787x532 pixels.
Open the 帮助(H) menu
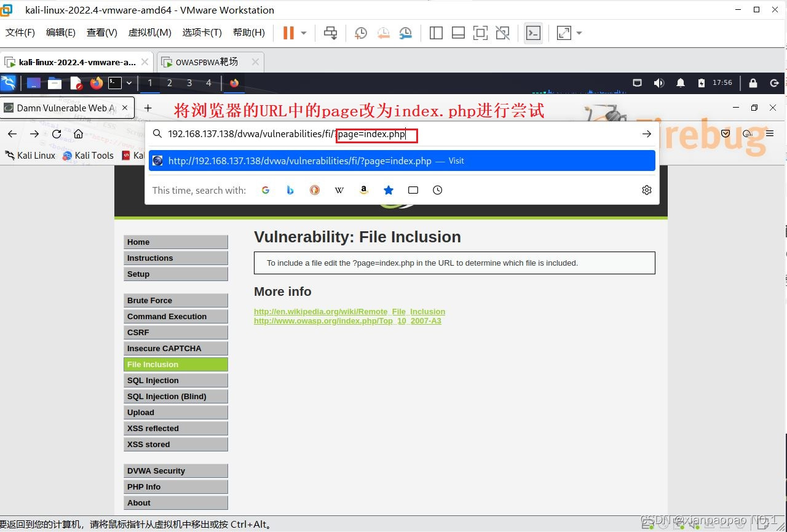point(249,33)
